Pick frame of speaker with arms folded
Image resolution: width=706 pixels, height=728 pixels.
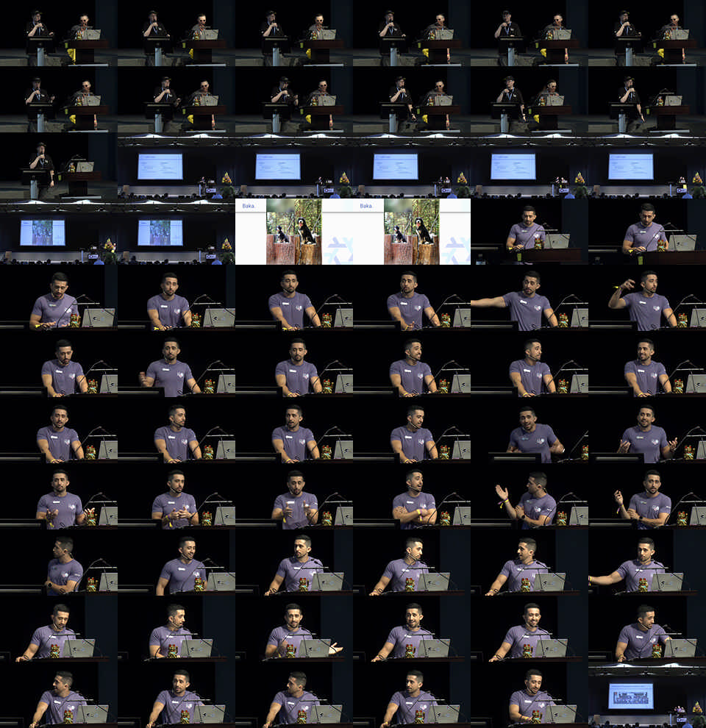[x=412, y=496]
